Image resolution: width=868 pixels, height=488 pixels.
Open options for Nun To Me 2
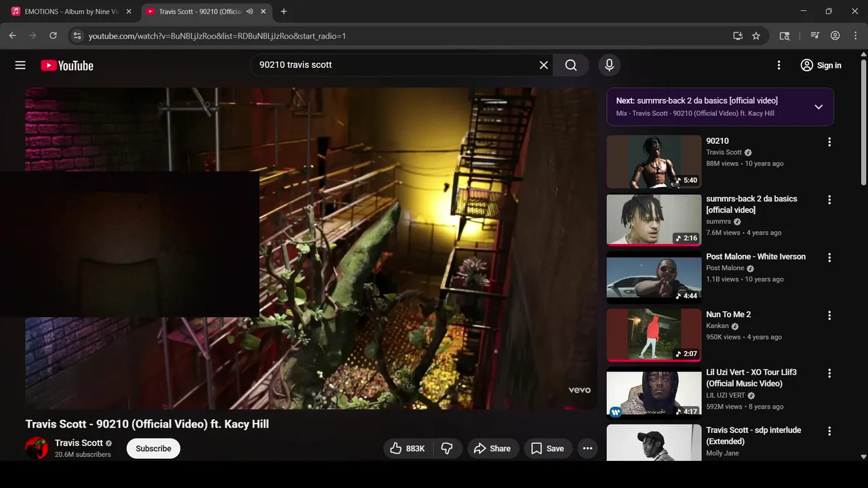tap(829, 315)
